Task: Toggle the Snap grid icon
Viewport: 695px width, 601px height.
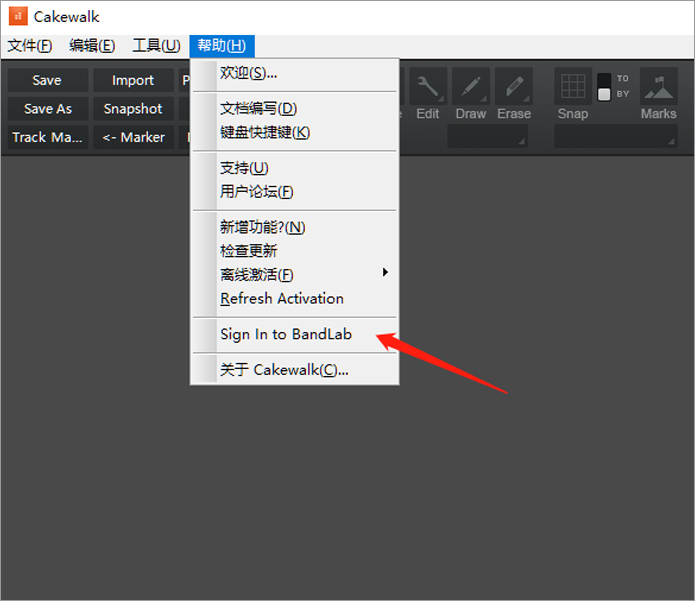Action: pos(573,86)
